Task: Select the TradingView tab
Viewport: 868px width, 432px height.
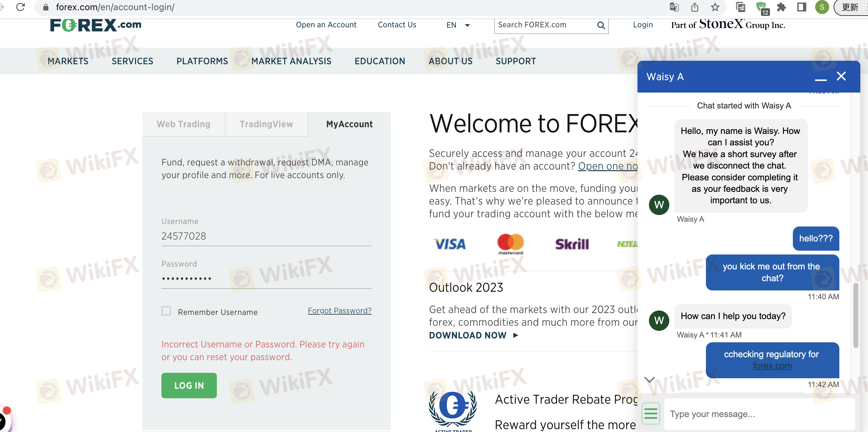Action: tap(266, 124)
